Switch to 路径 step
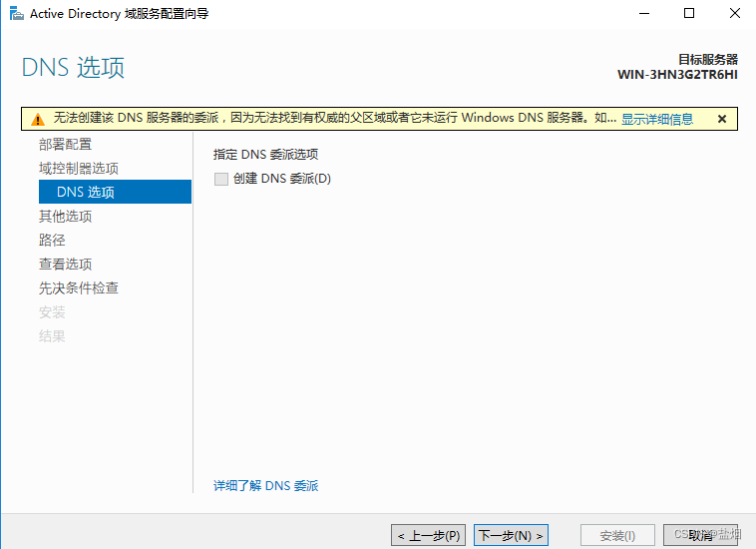The image size is (756, 549). tap(52, 241)
